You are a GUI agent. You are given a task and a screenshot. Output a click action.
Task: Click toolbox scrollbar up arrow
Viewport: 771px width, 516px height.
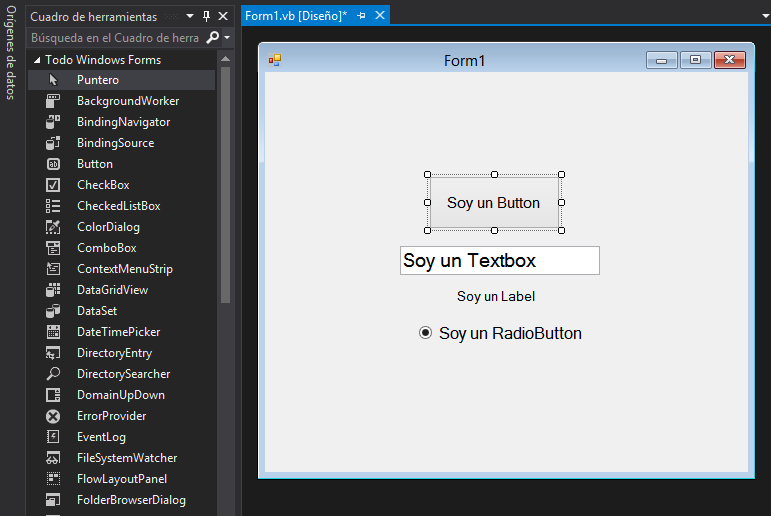[226, 59]
